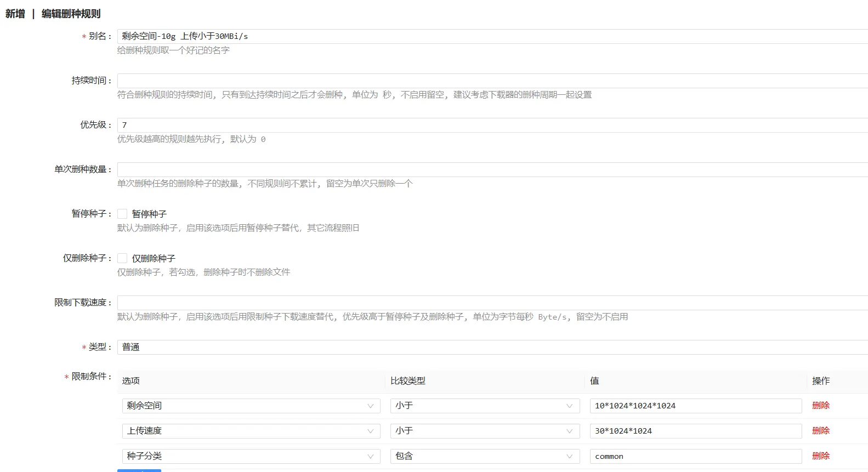The image size is (868, 472).
Task: Toggle the 暂停种子 checkbox
Action: pyautogui.click(x=122, y=214)
